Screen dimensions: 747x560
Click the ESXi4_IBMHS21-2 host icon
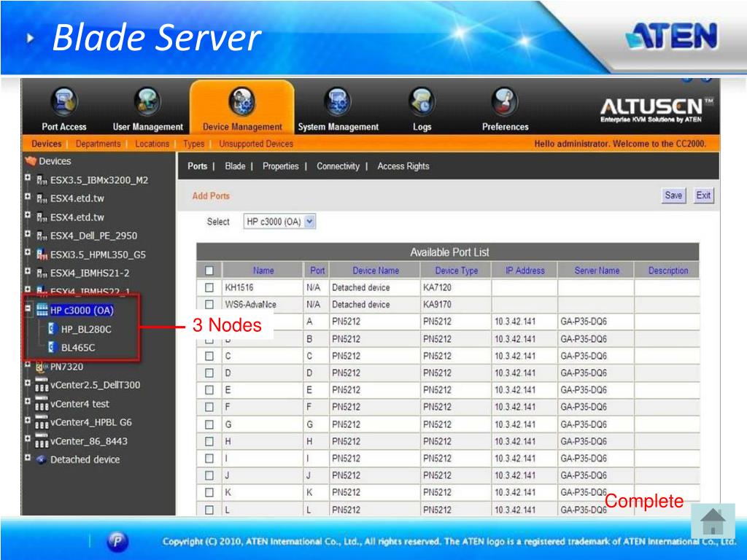pos(42,273)
